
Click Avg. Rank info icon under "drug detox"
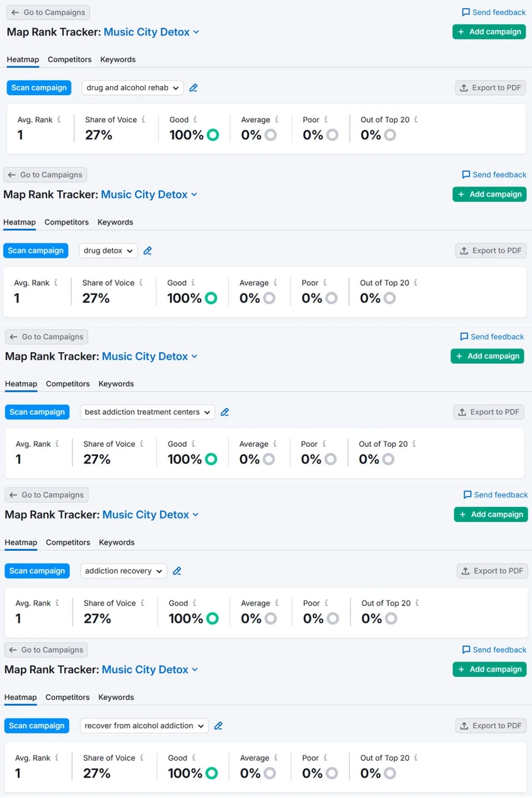pos(56,283)
